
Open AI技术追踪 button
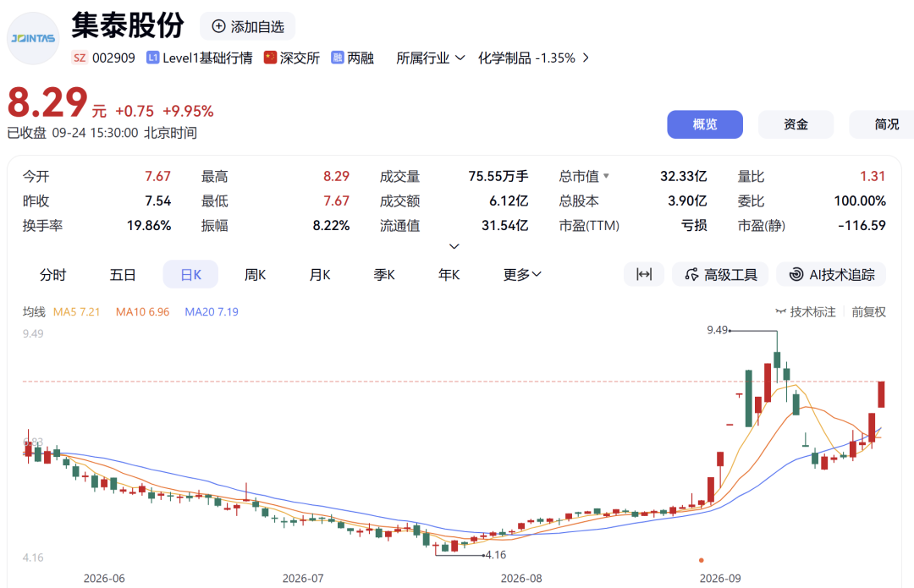coord(831,274)
